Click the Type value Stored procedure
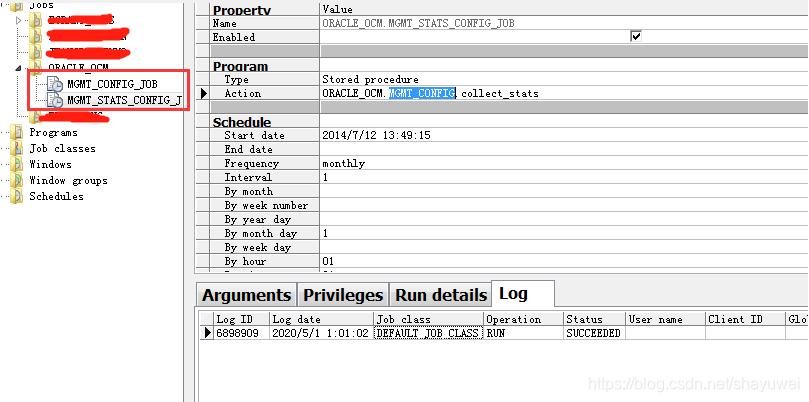The image size is (809, 402). 370,79
